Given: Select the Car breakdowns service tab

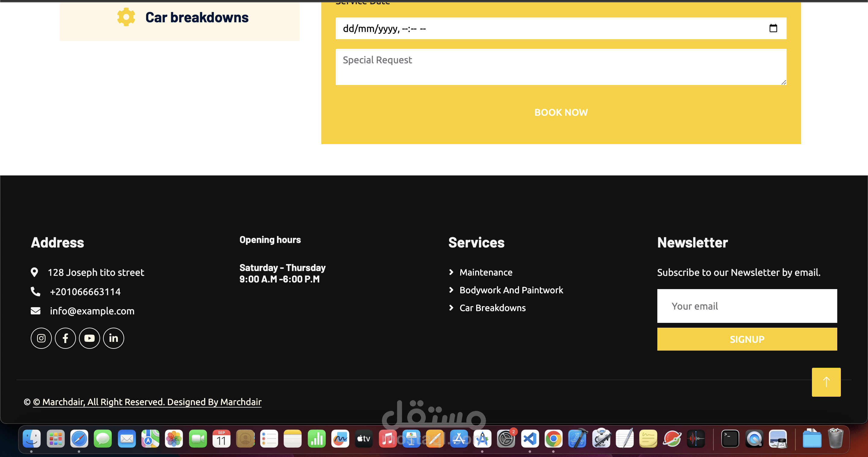Looking at the screenshot, I should [197, 17].
